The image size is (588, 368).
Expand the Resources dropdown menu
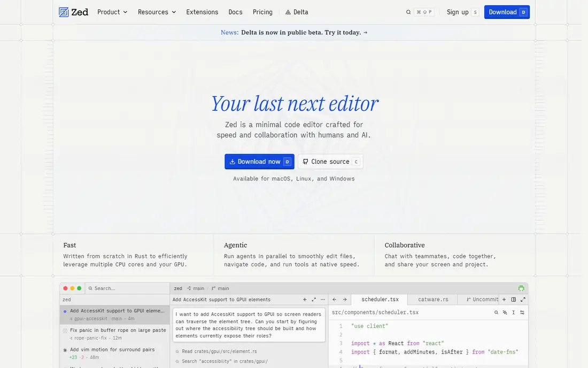(x=157, y=12)
